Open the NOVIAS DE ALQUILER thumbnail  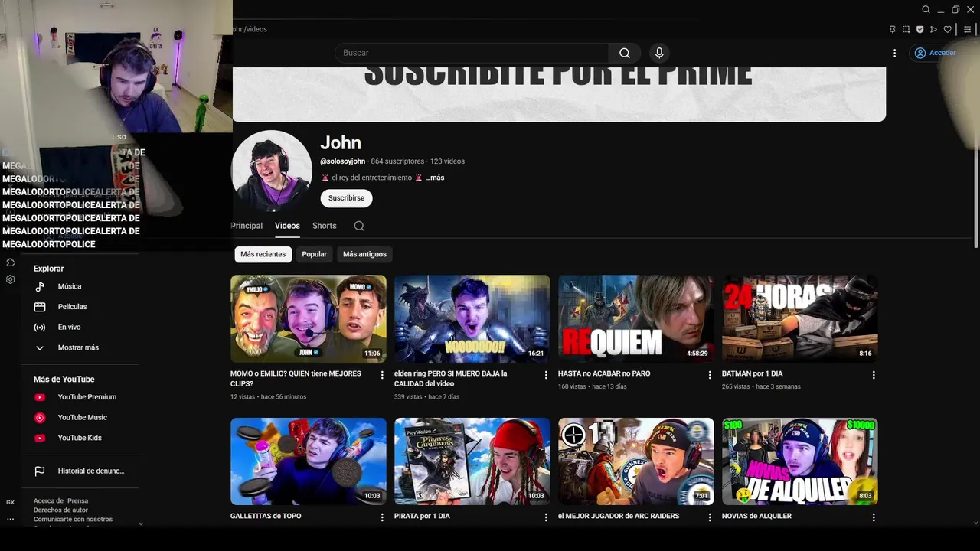(800, 461)
